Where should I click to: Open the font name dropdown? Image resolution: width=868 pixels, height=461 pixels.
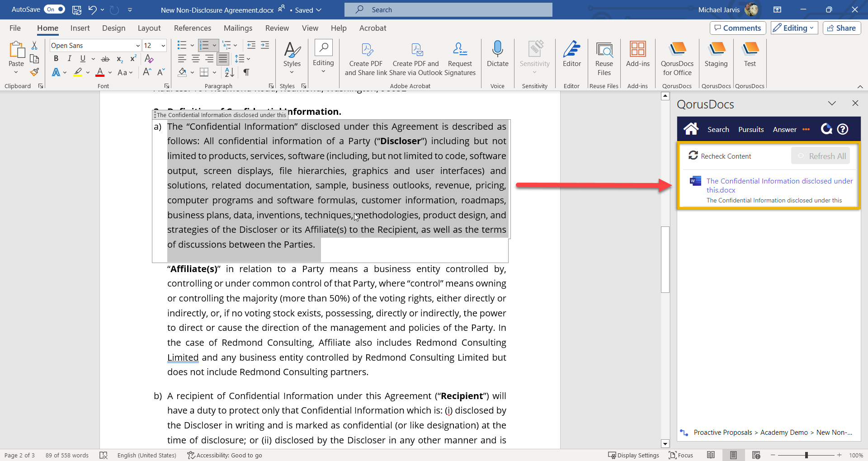click(138, 46)
